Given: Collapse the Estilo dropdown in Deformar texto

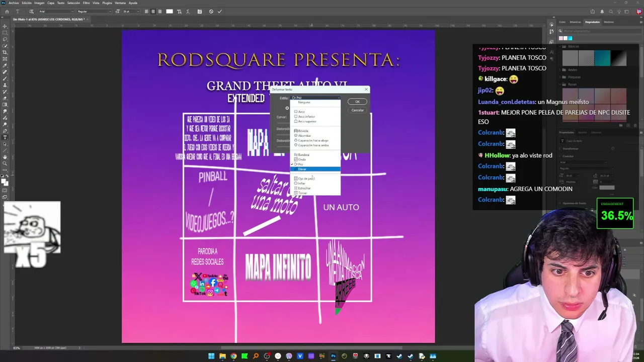Looking at the screenshot, I should pos(315,98).
